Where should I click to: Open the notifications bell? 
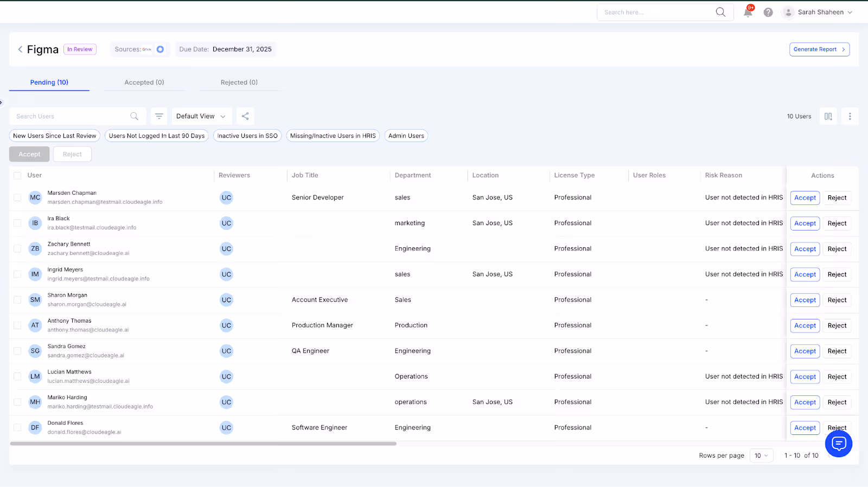(x=748, y=12)
